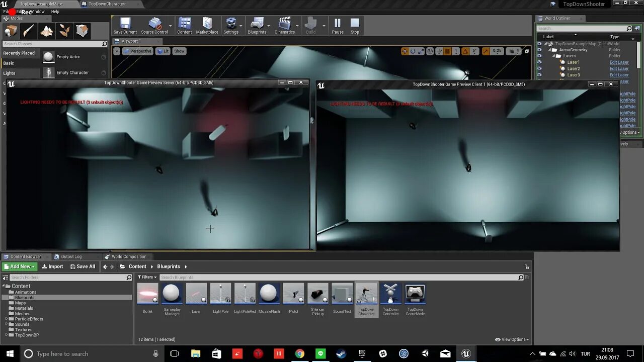This screenshot has height=362, width=644.
Task: Click the Edit Laser link for Laser2
Action: 619,68
